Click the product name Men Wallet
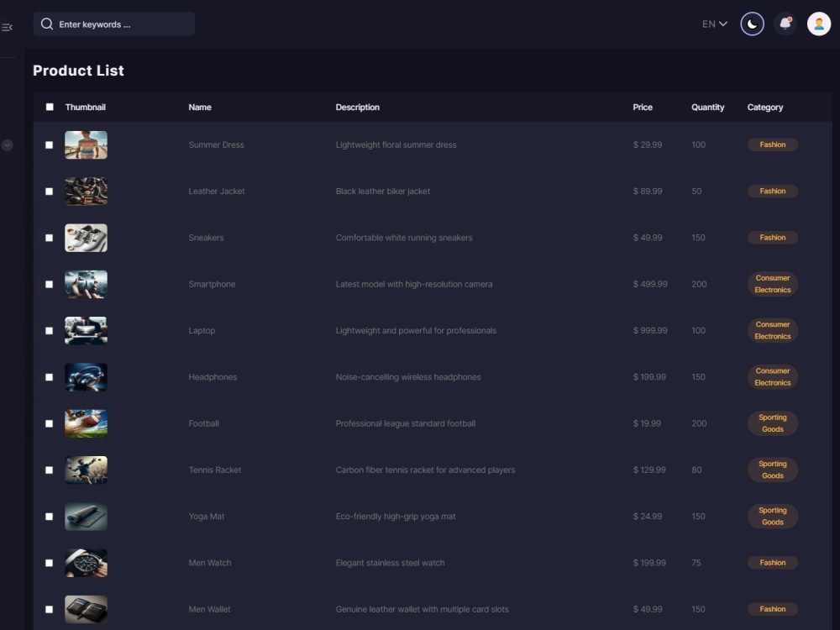840x630 pixels. coord(209,609)
